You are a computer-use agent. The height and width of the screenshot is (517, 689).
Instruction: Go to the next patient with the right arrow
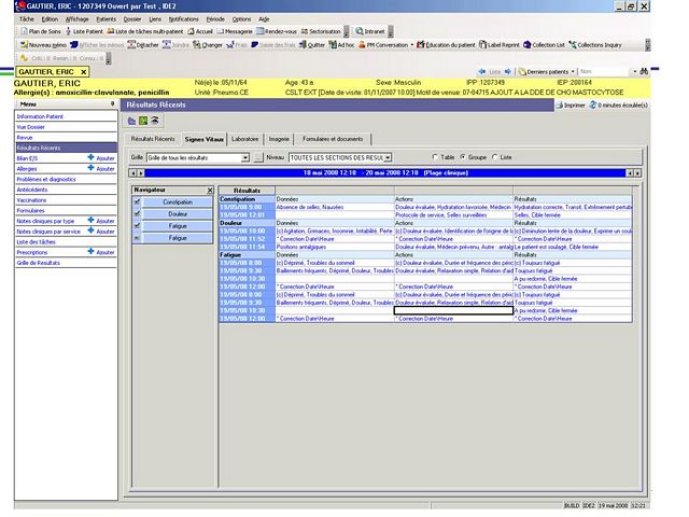click(508, 71)
